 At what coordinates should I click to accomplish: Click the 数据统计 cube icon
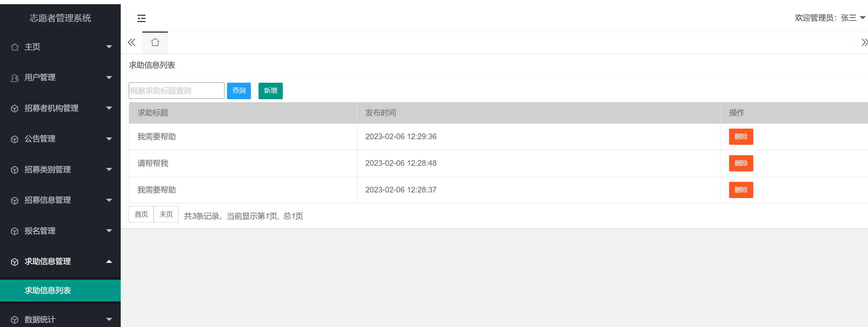coord(15,320)
